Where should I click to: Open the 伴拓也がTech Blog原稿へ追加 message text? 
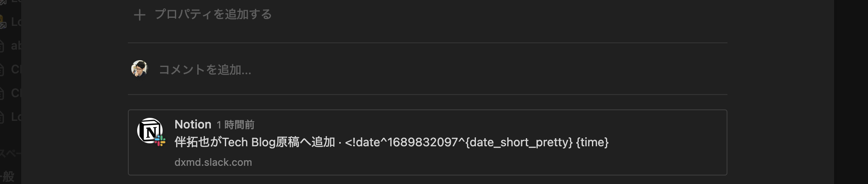255,142
